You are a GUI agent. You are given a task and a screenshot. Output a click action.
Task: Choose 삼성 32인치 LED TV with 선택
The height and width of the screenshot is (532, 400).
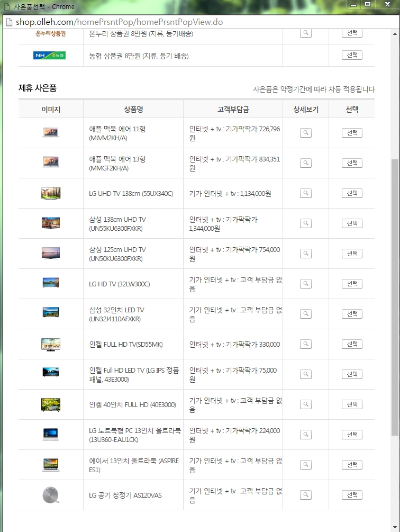[352, 314]
